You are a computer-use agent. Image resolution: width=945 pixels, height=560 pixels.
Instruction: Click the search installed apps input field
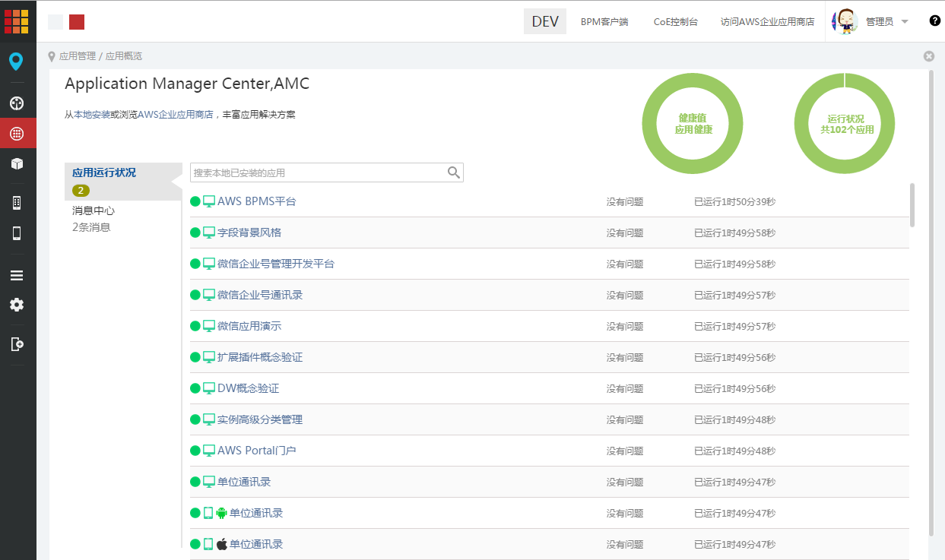[318, 172]
